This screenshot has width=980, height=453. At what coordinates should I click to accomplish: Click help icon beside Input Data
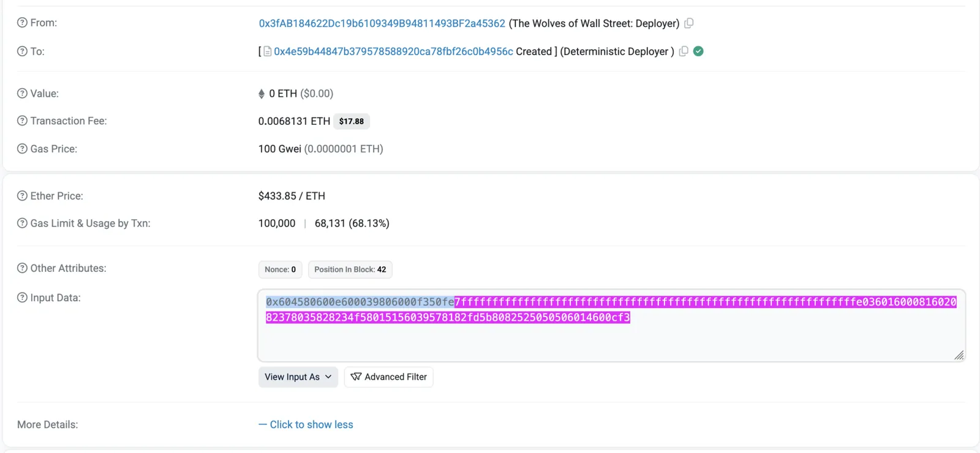[x=22, y=298]
